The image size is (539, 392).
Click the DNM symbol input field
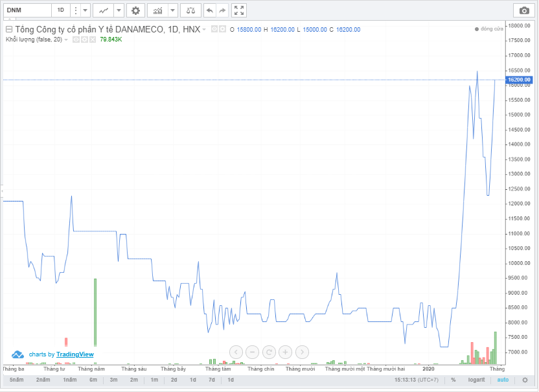click(x=27, y=10)
